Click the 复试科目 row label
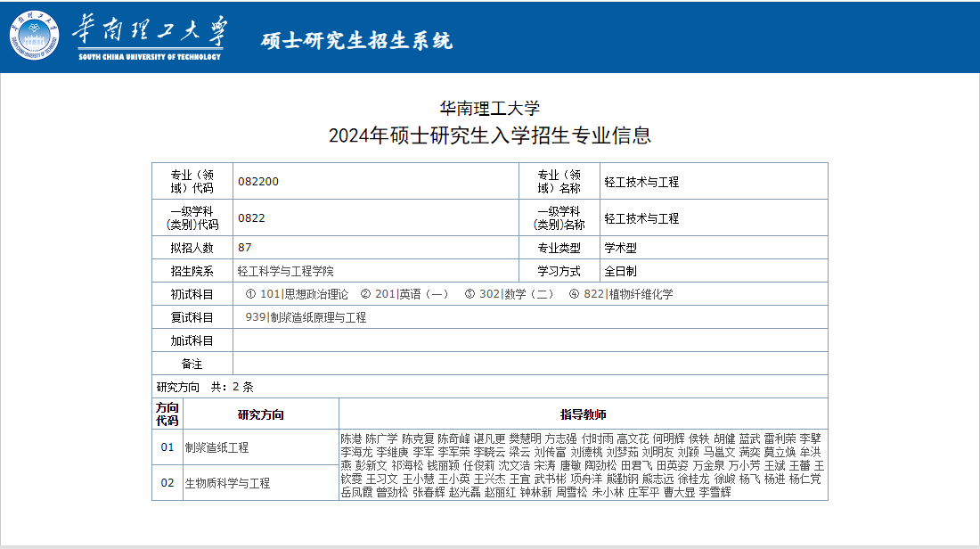 click(x=192, y=317)
